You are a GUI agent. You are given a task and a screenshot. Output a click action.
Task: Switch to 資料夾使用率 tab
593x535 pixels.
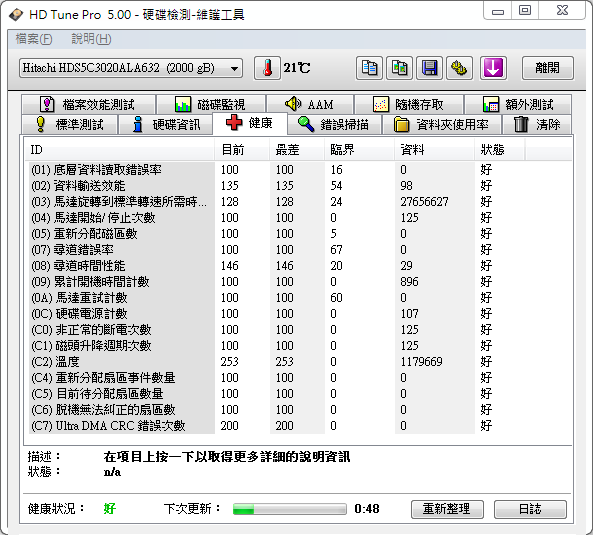(x=441, y=124)
